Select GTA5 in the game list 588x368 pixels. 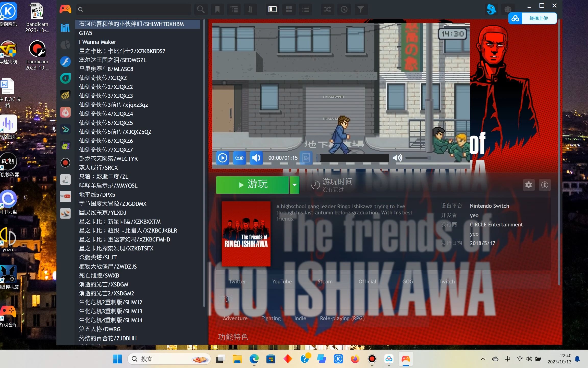(x=85, y=33)
